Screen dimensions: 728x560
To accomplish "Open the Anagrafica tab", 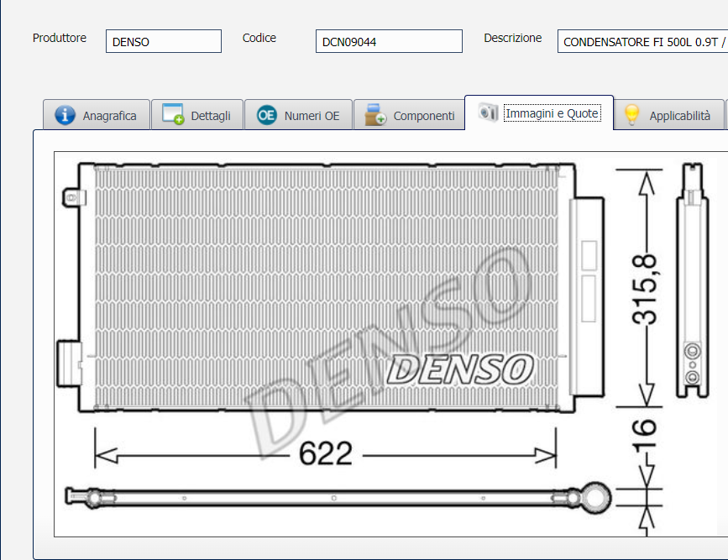I will click(97, 115).
